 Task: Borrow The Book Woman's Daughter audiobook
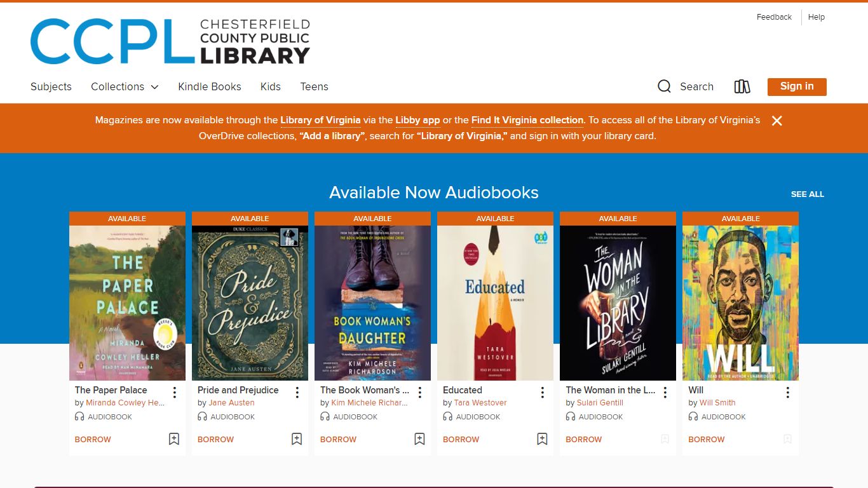click(338, 439)
